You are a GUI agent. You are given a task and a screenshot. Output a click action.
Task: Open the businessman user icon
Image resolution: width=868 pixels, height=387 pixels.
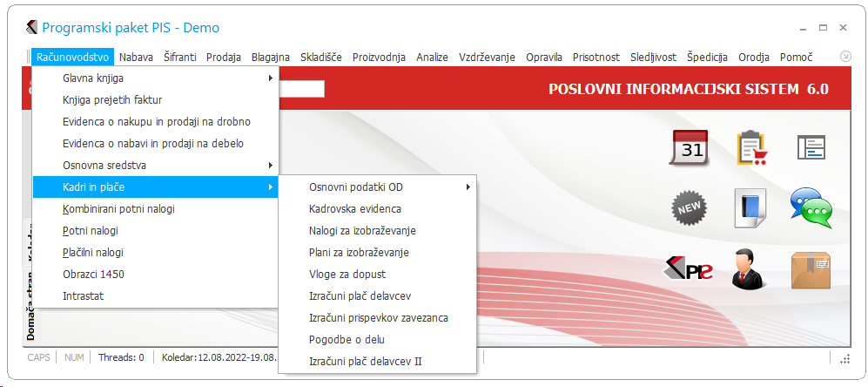point(750,268)
